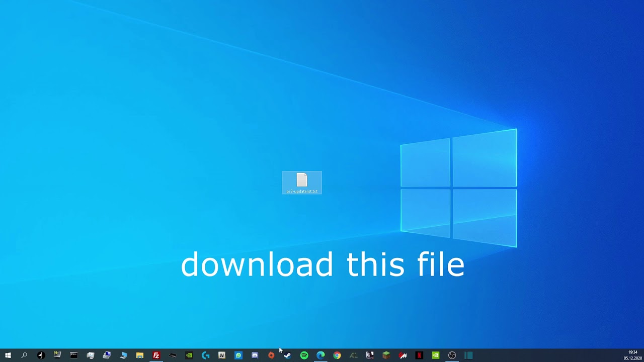Open Spotify from the taskbar
This screenshot has width=644, height=362.
tap(304, 355)
